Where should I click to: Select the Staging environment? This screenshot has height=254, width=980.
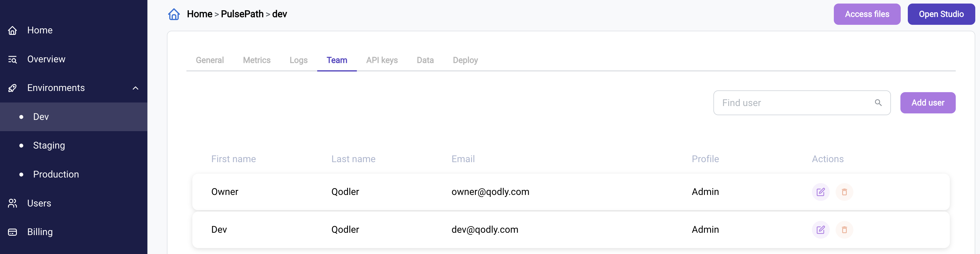tap(73, 145)
